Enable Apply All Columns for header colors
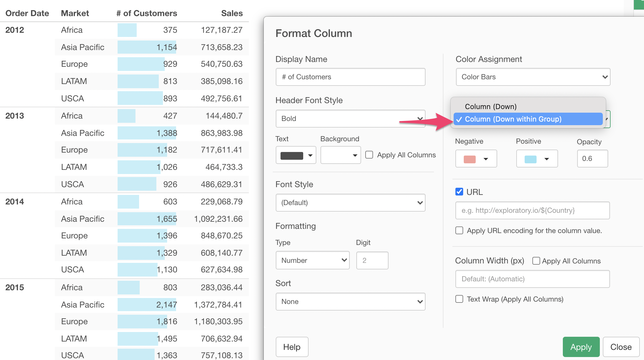Screen dimensions: 644x360 pyautogui.click(x=369, y=155)
